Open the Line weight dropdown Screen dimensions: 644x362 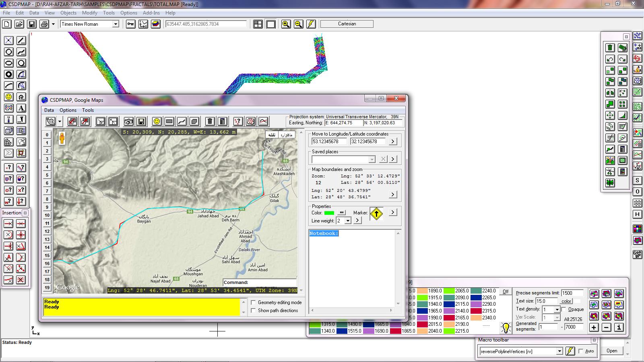[x=348, y=221]
